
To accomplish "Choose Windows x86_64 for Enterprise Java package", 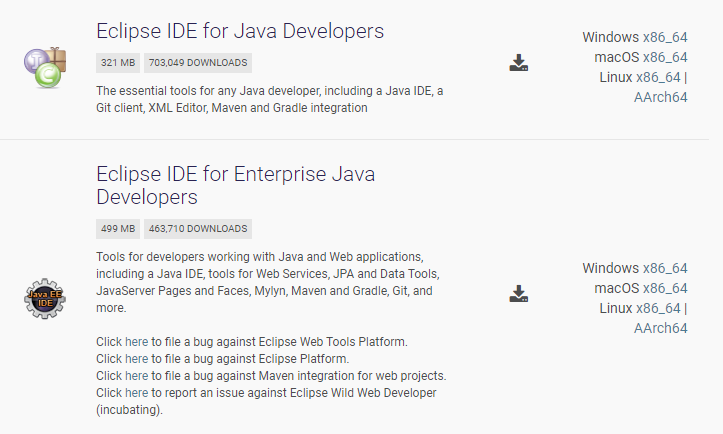I will [665, 268].
